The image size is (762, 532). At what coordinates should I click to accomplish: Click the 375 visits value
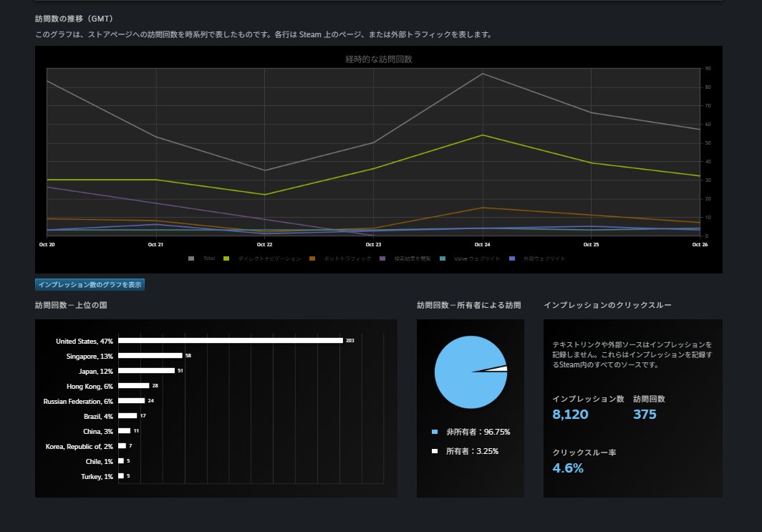point(645,415)
